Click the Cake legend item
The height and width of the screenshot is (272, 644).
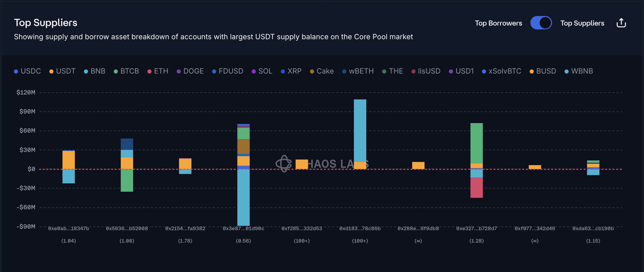[x=322, y=71]
